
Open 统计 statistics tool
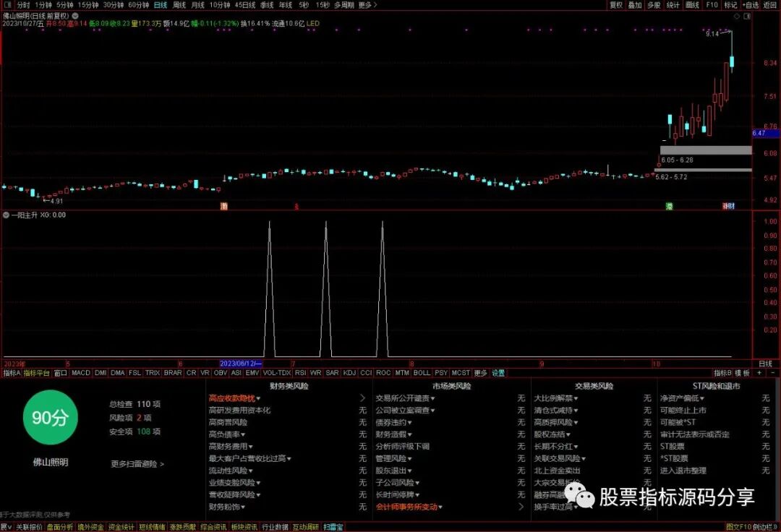(x=673, y=5)
